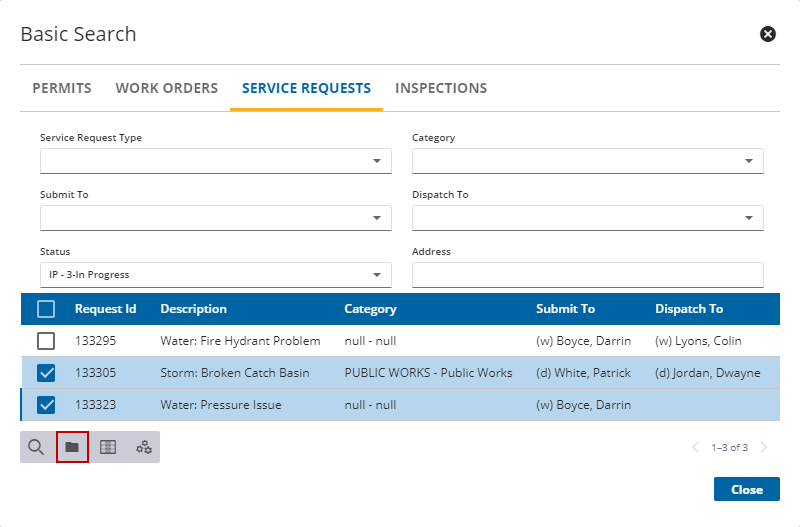Click the table grid icon in the bottom toolbar

coord(108,447)
